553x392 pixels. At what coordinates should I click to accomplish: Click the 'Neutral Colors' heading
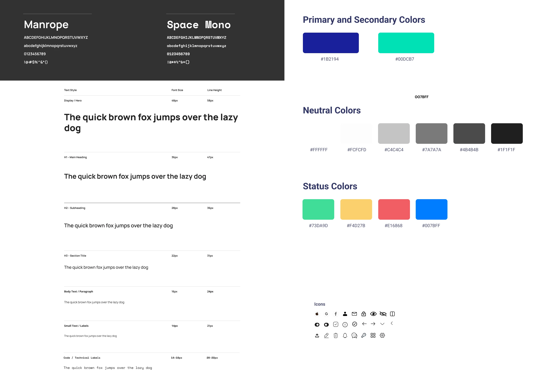(332, 110)
